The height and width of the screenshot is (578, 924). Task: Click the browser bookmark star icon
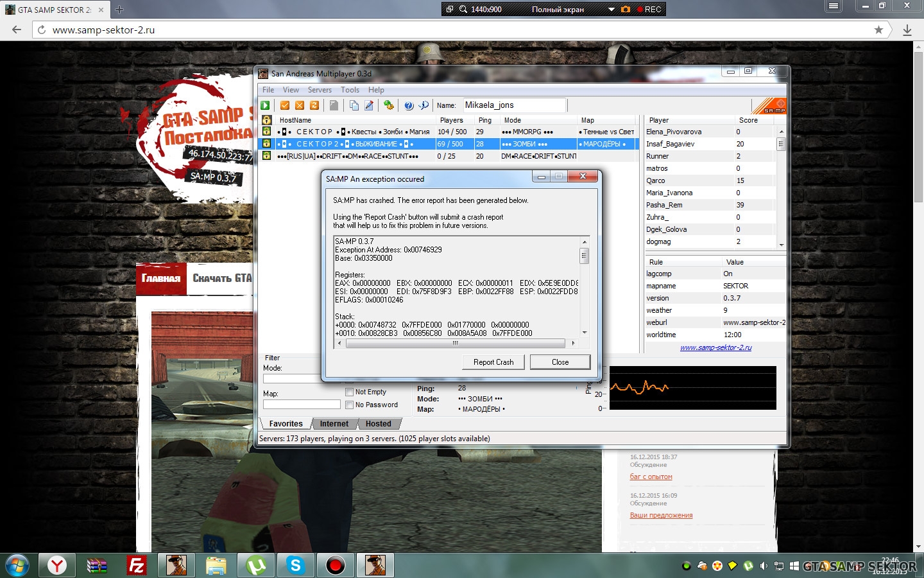878,30
